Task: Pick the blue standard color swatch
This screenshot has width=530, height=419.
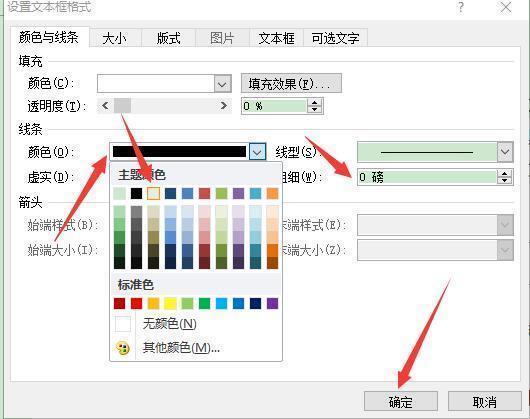Action: point(238,303)
